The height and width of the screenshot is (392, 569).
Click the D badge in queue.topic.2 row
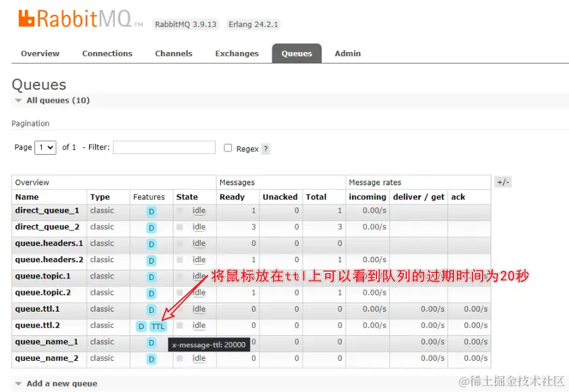coord(151,293)
